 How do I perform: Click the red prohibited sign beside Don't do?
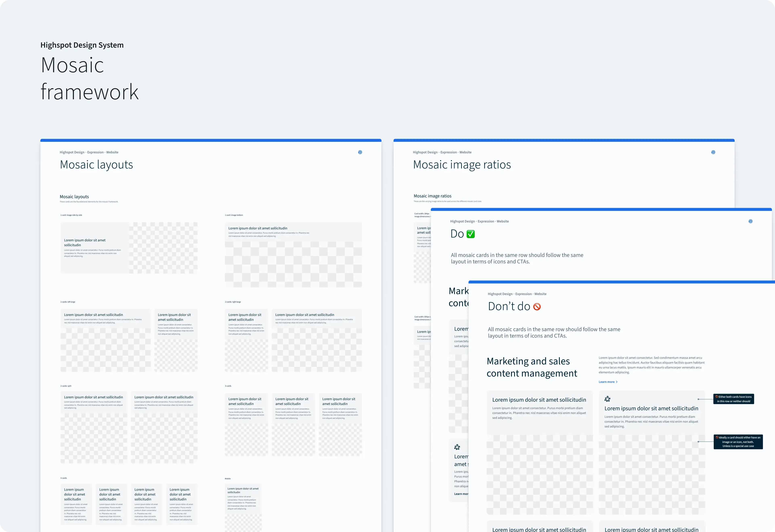(x=537, y=307)
